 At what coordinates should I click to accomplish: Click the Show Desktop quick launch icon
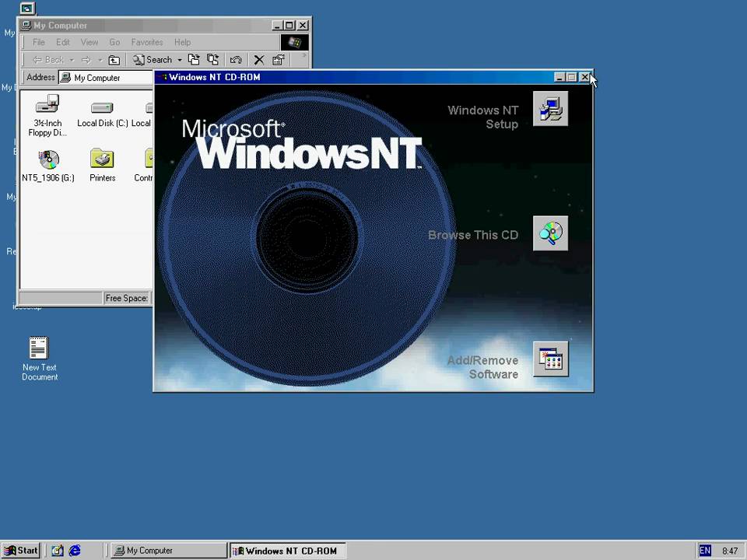click(58, 551)
